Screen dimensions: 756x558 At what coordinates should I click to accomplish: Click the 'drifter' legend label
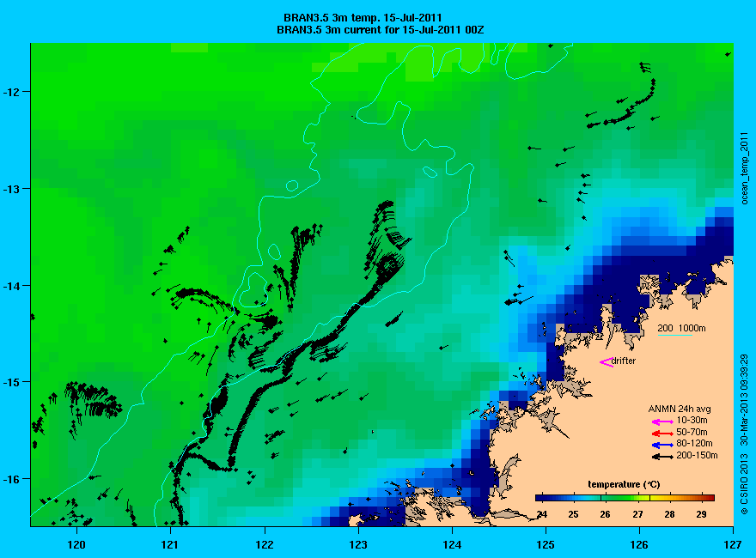coord(624,361)
